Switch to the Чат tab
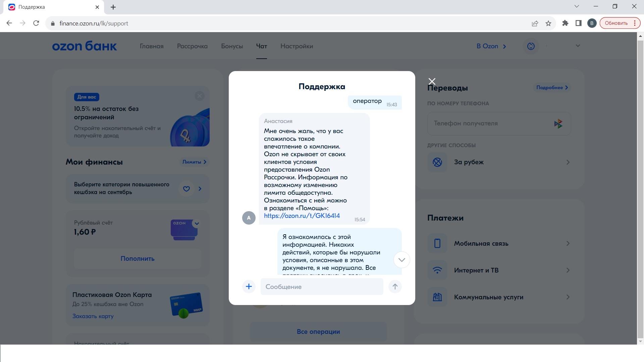 tap(262, 46)
